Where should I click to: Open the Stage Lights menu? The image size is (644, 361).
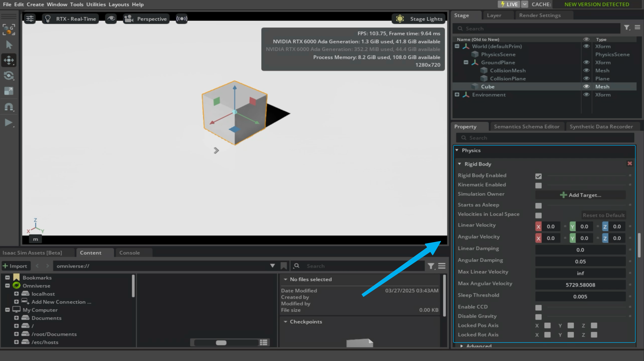point(418,19)
